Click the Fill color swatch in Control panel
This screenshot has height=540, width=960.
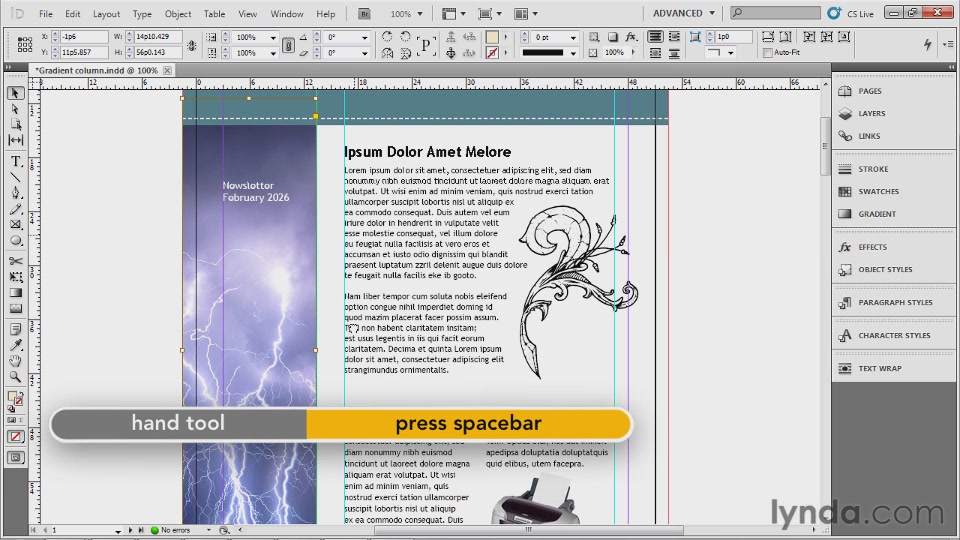[492, 37]
